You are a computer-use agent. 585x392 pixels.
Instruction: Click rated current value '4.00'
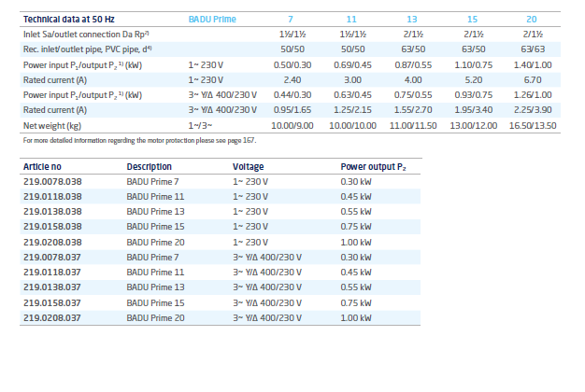tap(413, 80)
